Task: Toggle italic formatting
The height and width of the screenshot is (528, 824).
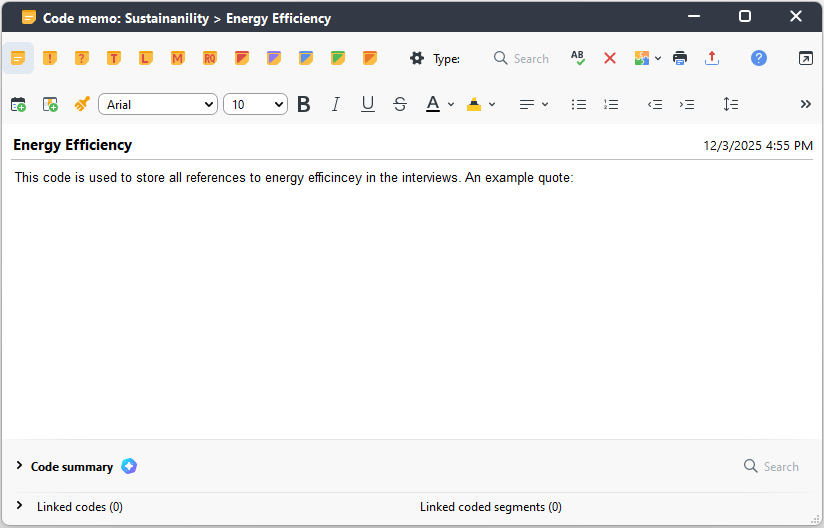Action: coord(336,104)
